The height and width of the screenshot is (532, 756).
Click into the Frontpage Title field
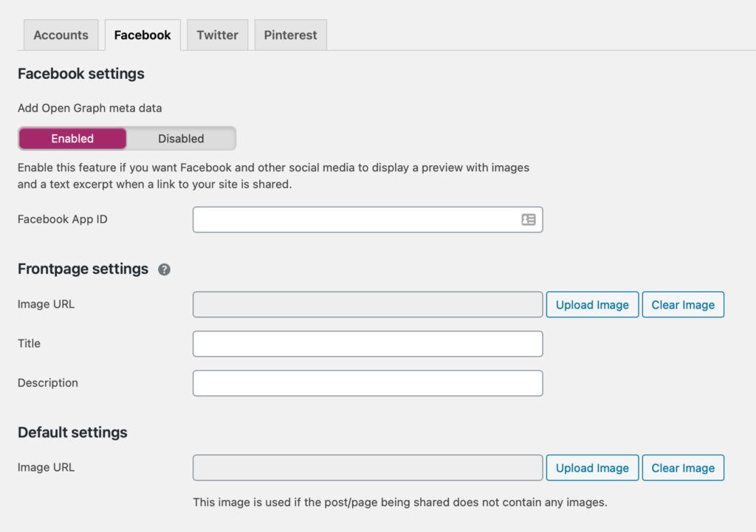click(368, 344)
